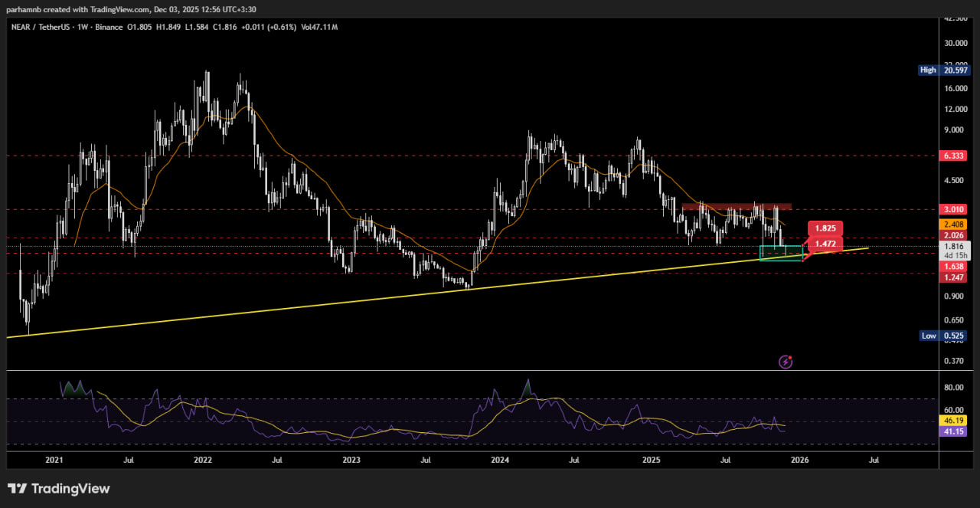Click the NEAR / TetherUS symbol title
Image resolution: width=980 pixels, height=508 pixels.
click(x=46, y=27)
